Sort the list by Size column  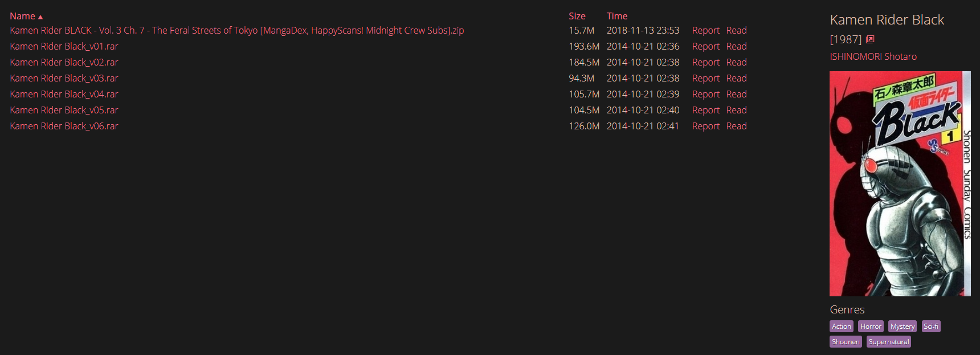point(577,16)
